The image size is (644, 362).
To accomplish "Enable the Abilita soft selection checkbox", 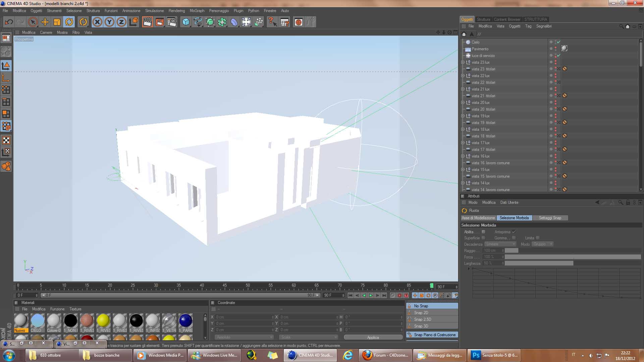I will pos(483,232).
